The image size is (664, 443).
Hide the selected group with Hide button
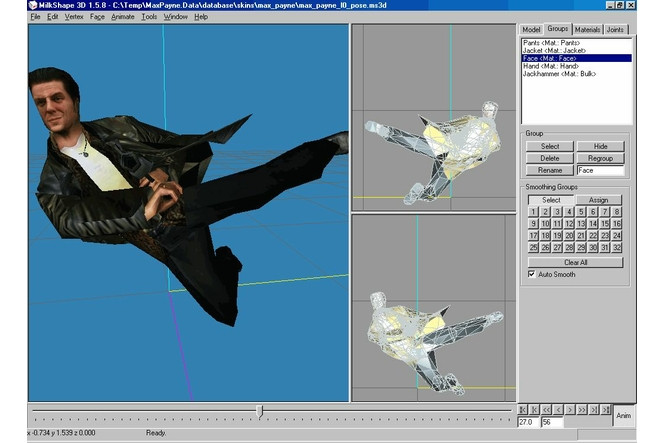click(600, 146)
